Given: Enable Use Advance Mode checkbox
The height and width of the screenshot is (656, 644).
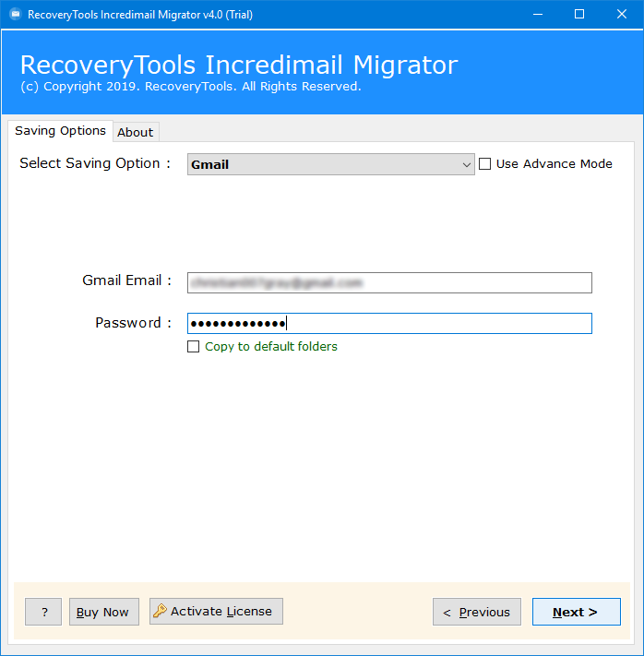Looking at the screenshot, I should coord(484,163).
